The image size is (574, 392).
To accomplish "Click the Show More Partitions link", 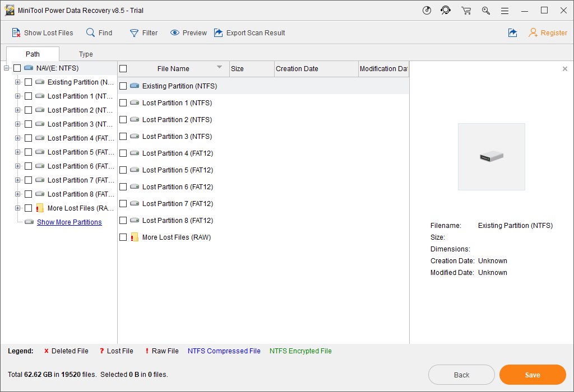I will click(70, 222).
